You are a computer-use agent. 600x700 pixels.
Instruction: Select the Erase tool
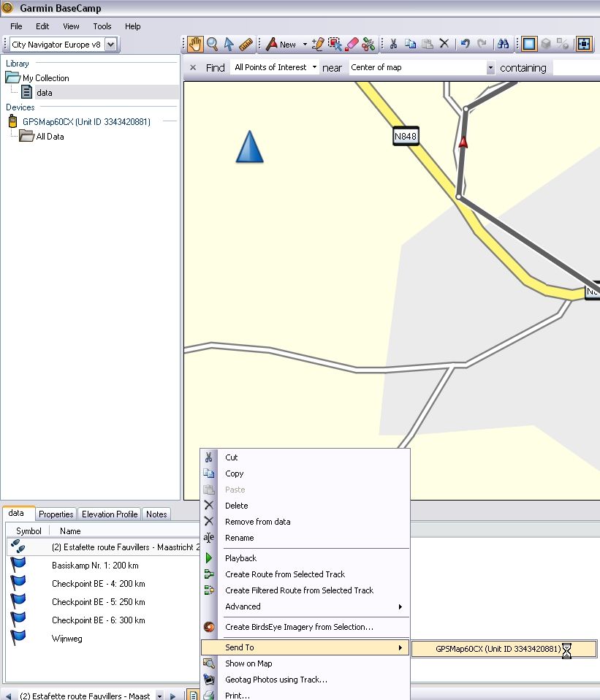click(x=352, y=44)
